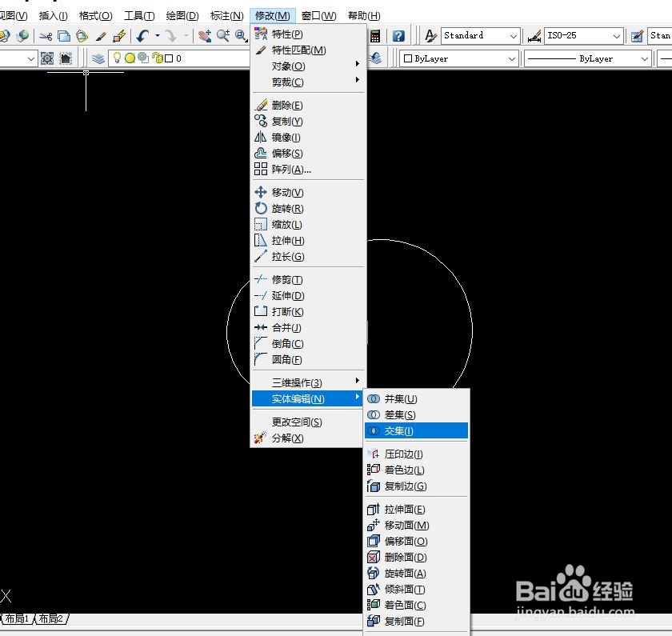Switch to the 布局1 layout tab
The height and width of the screenshot is (636, 672).
tap(17, 618)
